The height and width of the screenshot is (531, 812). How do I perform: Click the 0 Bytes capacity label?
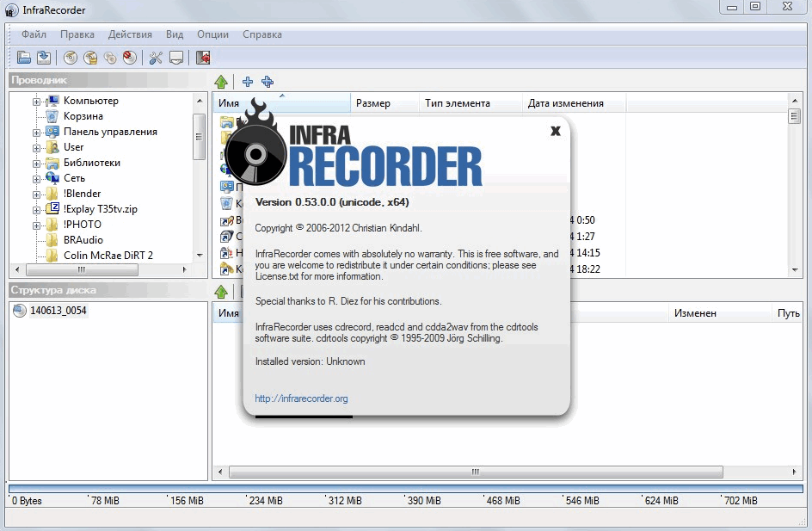[27, 500]
